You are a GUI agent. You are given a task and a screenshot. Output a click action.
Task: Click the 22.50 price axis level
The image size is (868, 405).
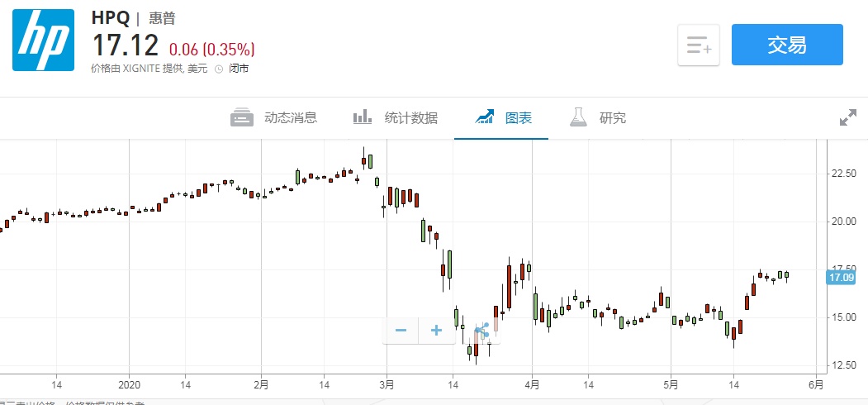(x=841, y=173)
